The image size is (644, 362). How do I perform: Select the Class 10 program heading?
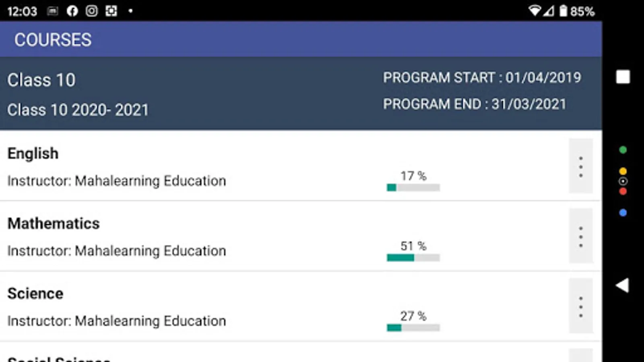coord(41,80)
